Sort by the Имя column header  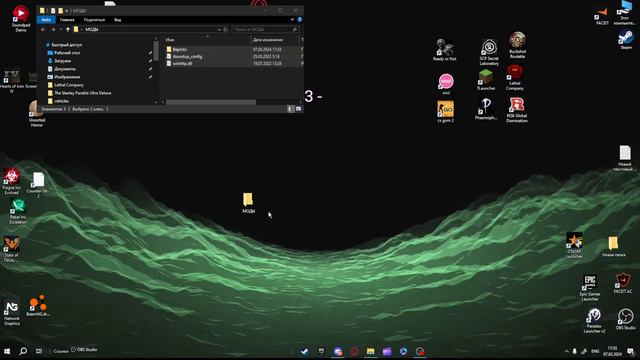[207, 40]
